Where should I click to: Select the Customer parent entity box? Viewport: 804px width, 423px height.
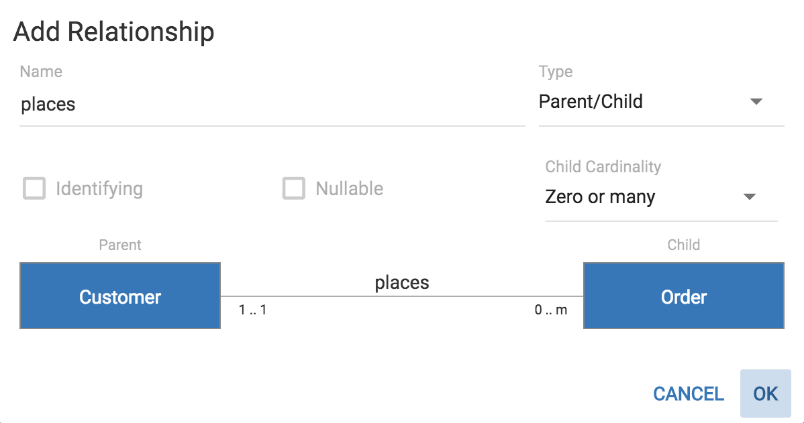(120, 296)
